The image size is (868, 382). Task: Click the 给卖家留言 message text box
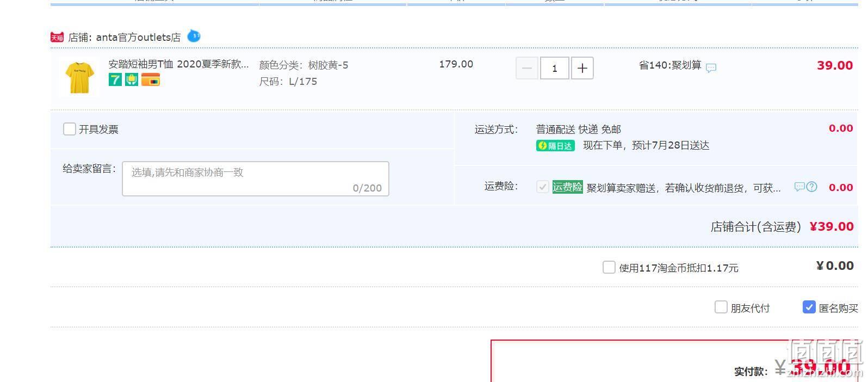[x=256, y=178]
